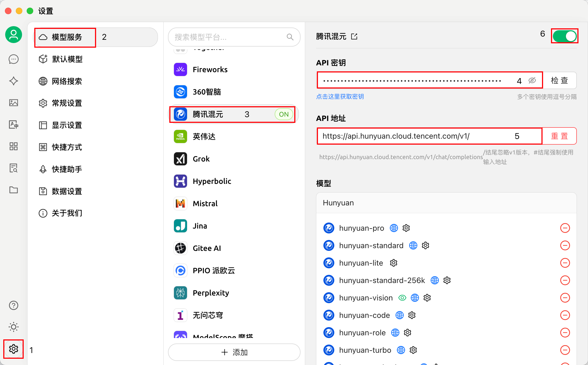The image size is (588, 365).
Task: Open settings gear for hunyuan-turbo
Action: (x=413, y=350)
